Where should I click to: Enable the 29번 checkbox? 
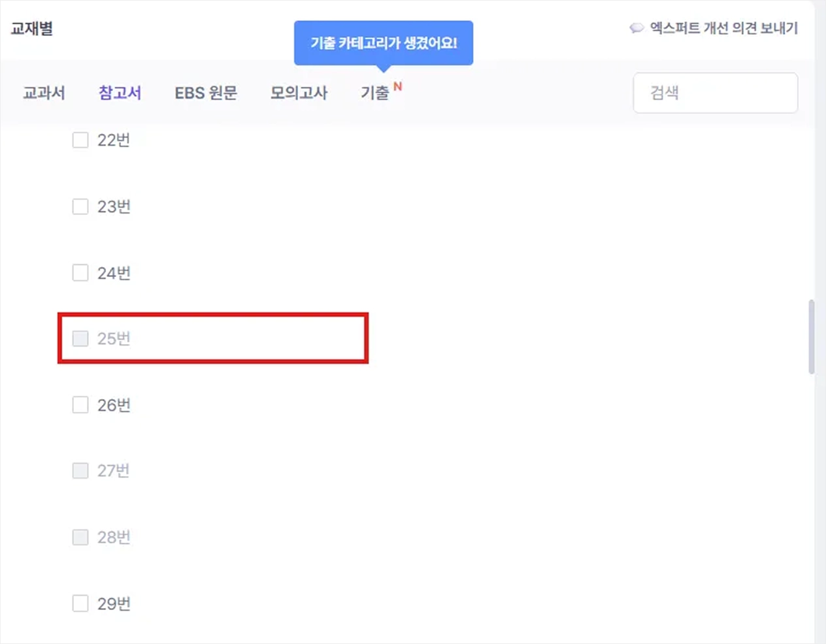pos(80,603)
